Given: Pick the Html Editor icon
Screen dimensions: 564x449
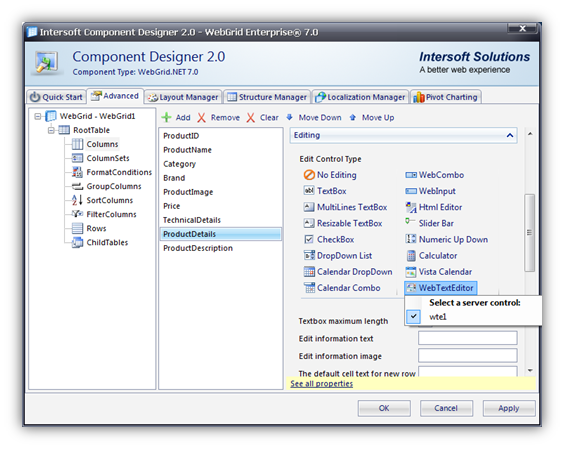Looking at the screenshot, I should click(411, 207).
